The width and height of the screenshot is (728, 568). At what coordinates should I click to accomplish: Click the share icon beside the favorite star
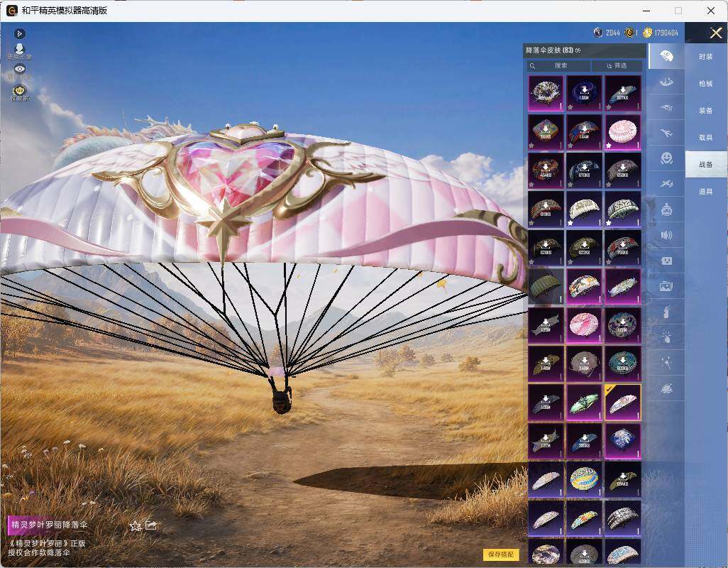[151, 525]
